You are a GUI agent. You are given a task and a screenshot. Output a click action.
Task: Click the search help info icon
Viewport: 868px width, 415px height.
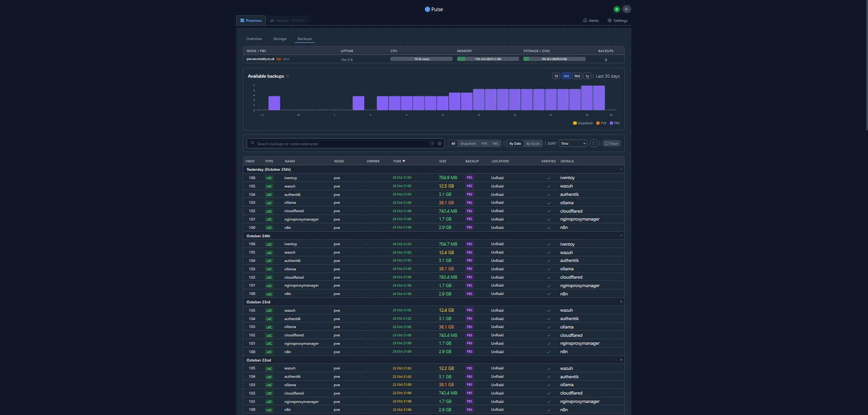pos(440,144)
